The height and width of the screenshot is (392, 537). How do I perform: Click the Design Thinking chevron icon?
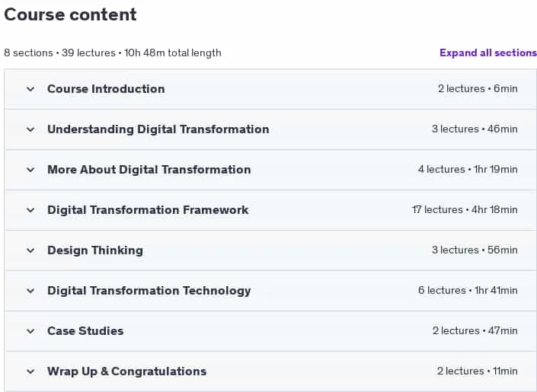[30, 250]
